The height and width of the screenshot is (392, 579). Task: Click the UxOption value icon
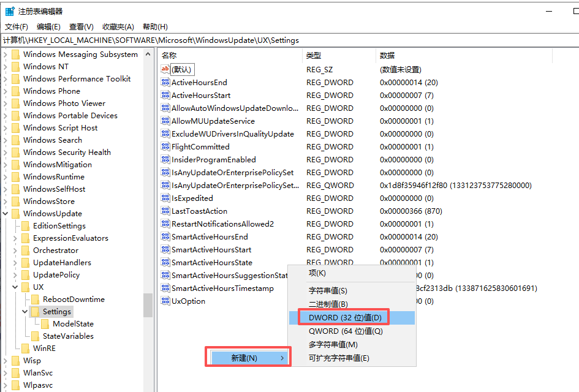coord(165,301)
